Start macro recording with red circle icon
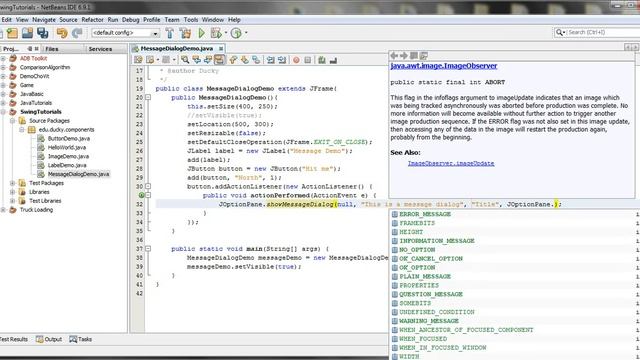This screenshot has height=360, width=640. [296, 60]
